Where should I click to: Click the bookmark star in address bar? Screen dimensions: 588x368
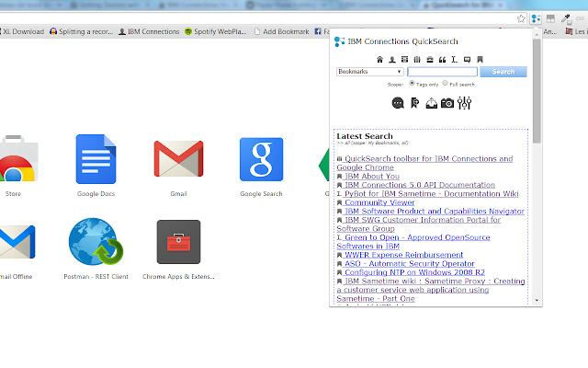(x=521, y=18)
